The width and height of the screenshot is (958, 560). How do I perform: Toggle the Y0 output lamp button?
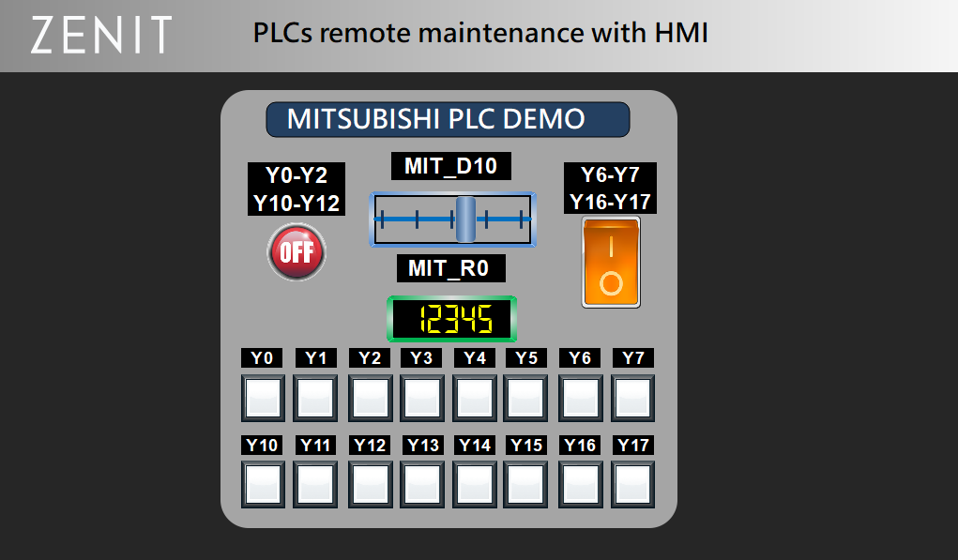click(264, 398)
